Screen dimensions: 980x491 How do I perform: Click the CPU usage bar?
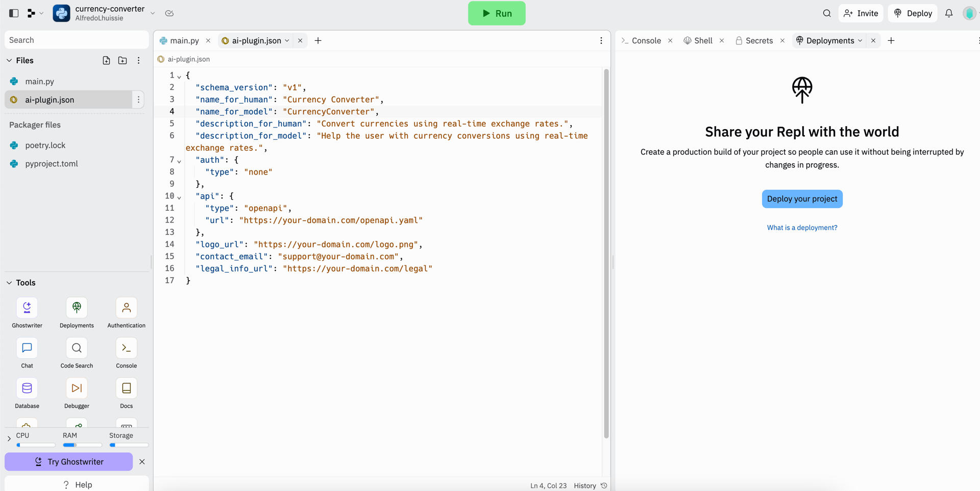[36, 445]
